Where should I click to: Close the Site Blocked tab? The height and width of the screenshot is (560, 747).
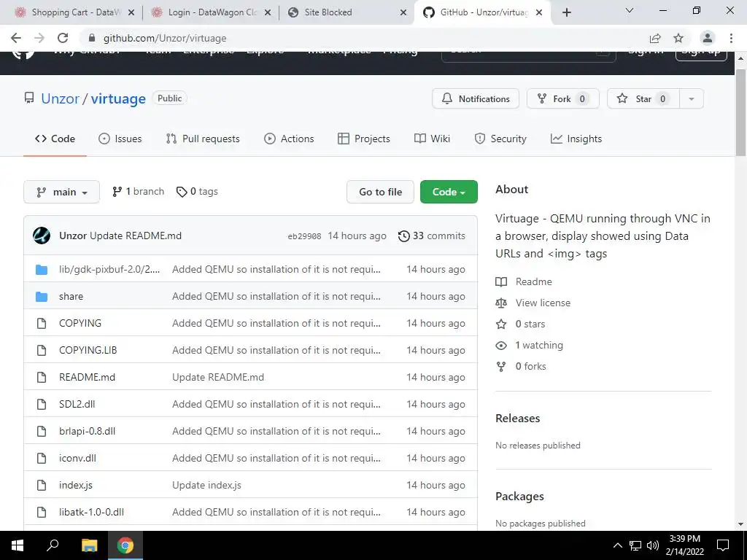point(403,12)
